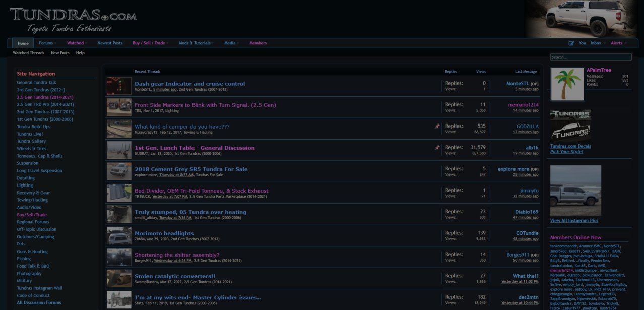Open the Recovery & Gear forum
644x310 pixels.
coord(33,193)
